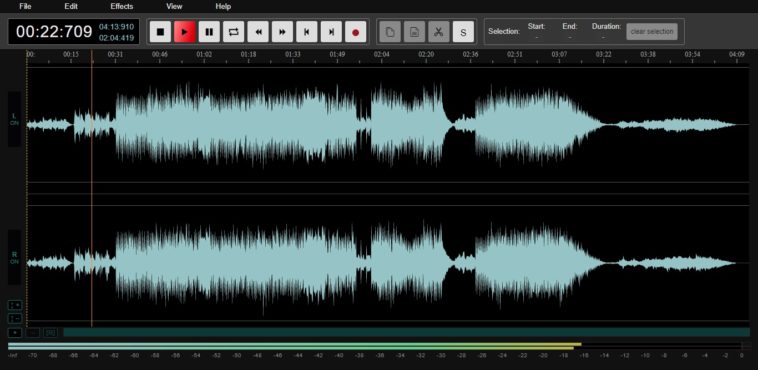Toggle the L channel ON switch
Screen dimensions: 758x370
point(14,119)
